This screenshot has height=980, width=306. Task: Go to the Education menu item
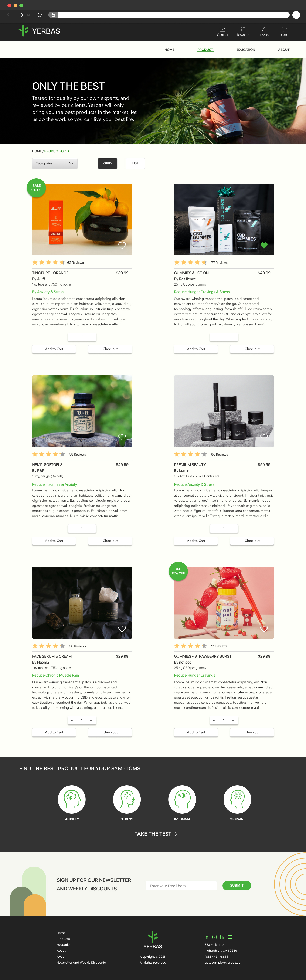(246, 50)
